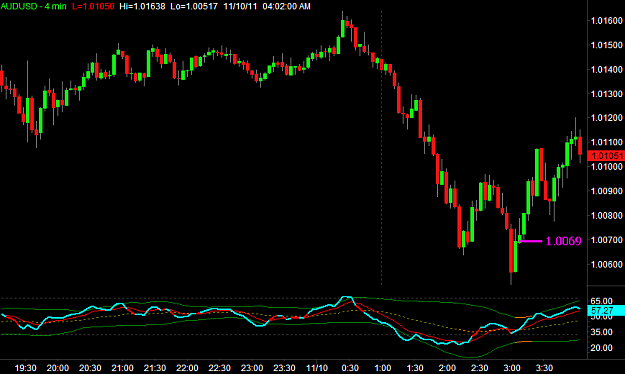This screenshot has width=625, height=374.
Task: Click the Hi=1.01638 value in header
Action: (x=142, y=6)
